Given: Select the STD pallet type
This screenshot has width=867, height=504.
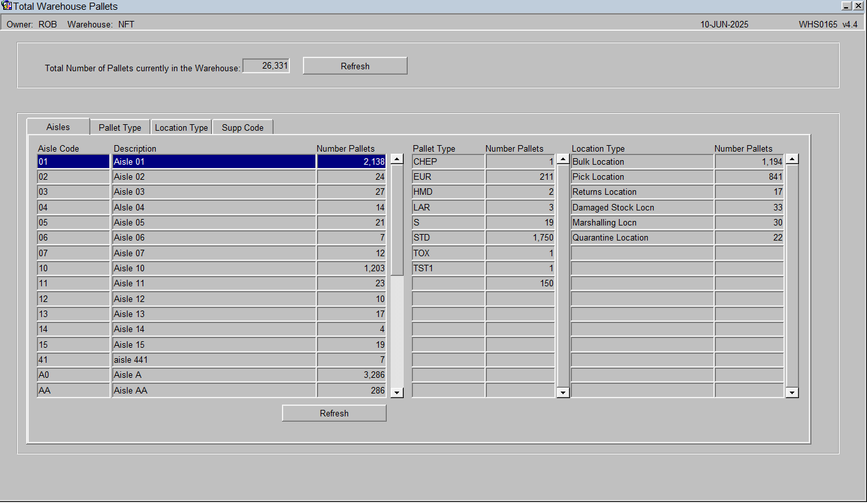Looking at the screenshot, I should click(448, 237).
